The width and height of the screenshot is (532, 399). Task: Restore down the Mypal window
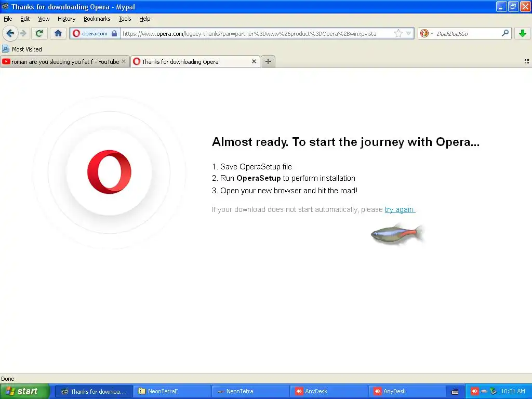[513, 6]
